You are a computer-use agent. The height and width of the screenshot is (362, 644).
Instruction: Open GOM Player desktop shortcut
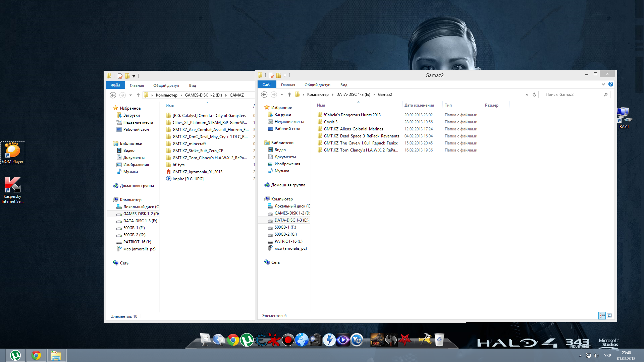[x=13, y=153]
